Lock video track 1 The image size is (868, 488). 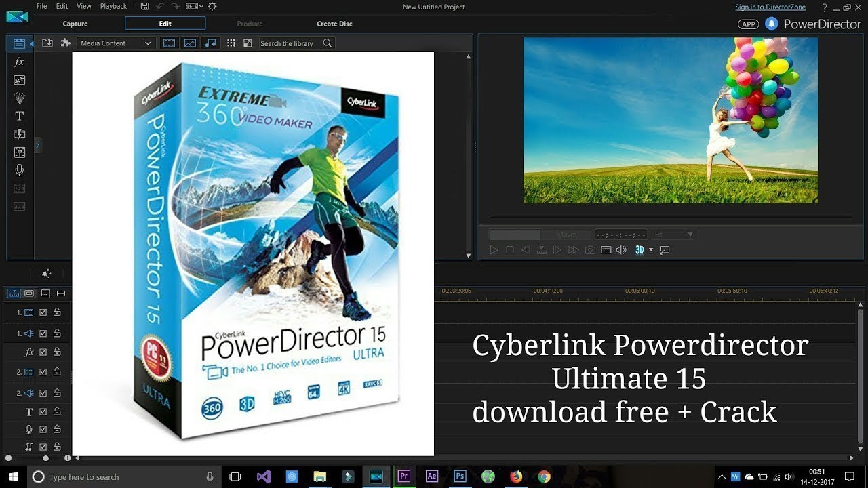pos(57,312)
